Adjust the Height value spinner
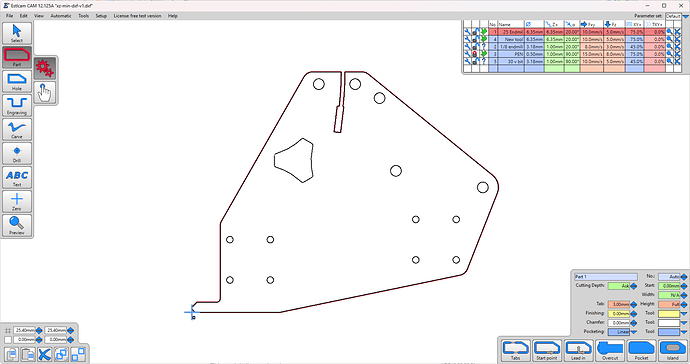This screenshot has height=364, width=690. (x=684, y=304)
